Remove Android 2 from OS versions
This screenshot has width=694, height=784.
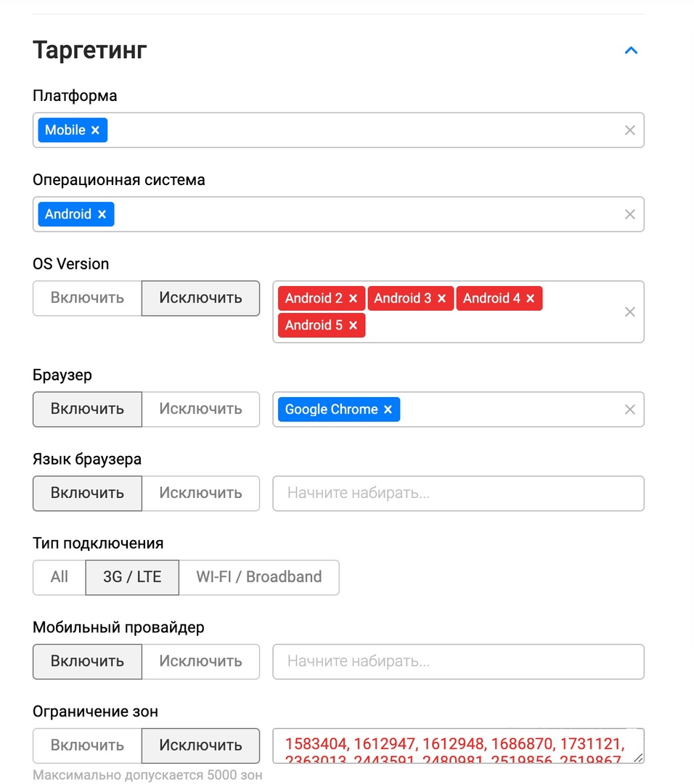[x=353, y=298]
